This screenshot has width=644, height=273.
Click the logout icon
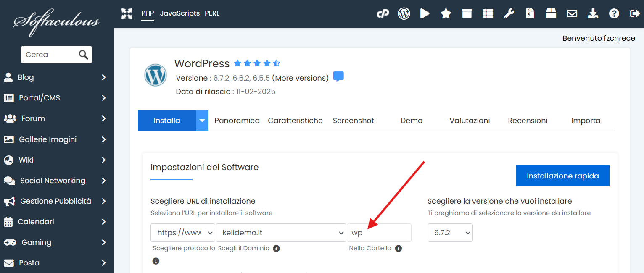pyautogui.click(x=635, y=14)
